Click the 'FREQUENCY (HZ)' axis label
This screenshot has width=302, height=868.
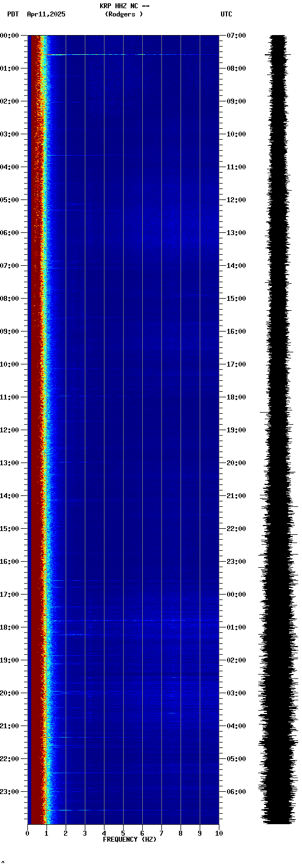pos(130,840)
